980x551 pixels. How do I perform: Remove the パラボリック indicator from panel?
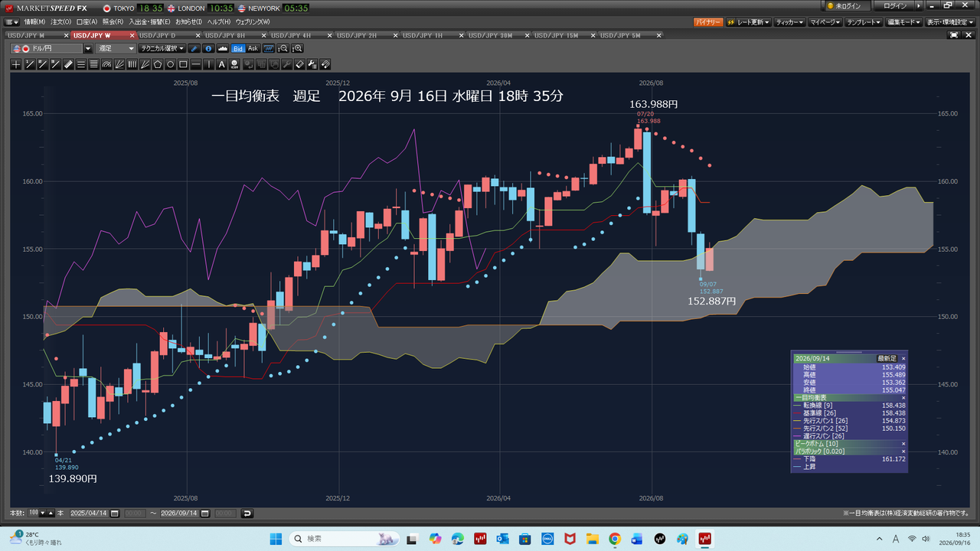(x=903, y=451)
